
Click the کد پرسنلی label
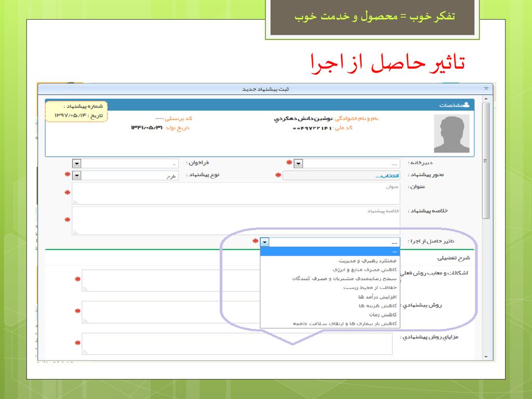tap(178, 118)
